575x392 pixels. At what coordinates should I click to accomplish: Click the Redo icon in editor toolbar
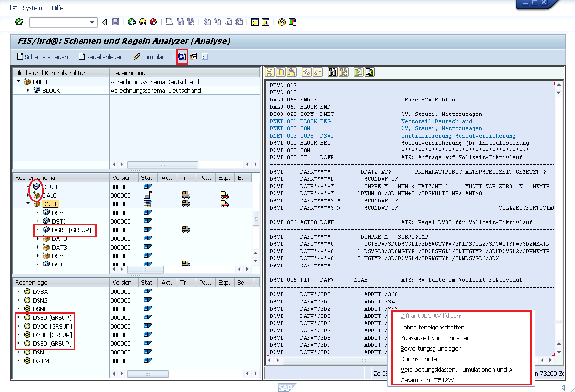click(318, 72)
